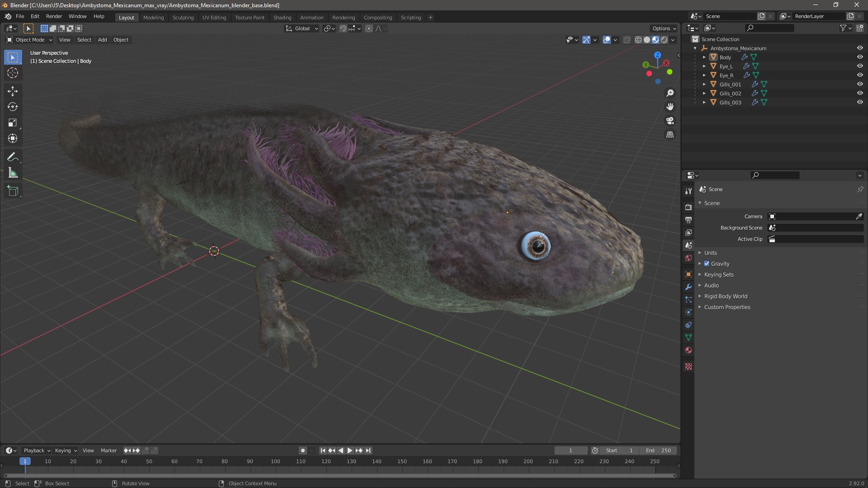
Task: Open the Output properties tab
Action: point(688,220)
